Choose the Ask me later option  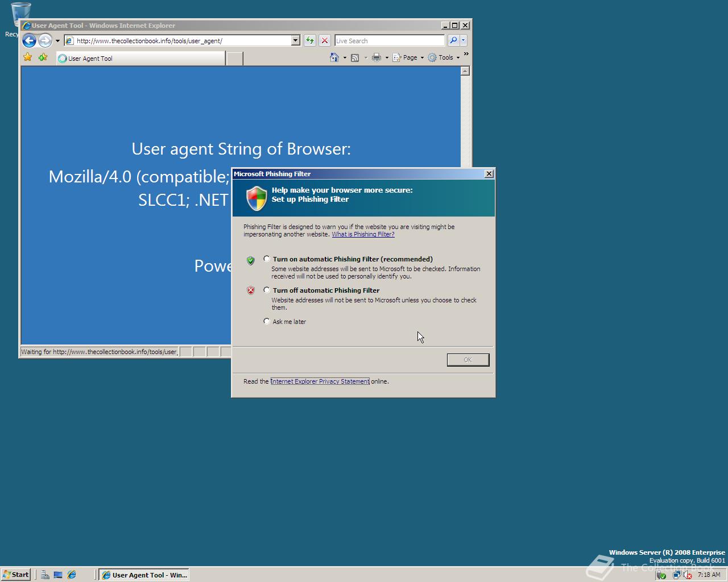(x=267, y=322)
